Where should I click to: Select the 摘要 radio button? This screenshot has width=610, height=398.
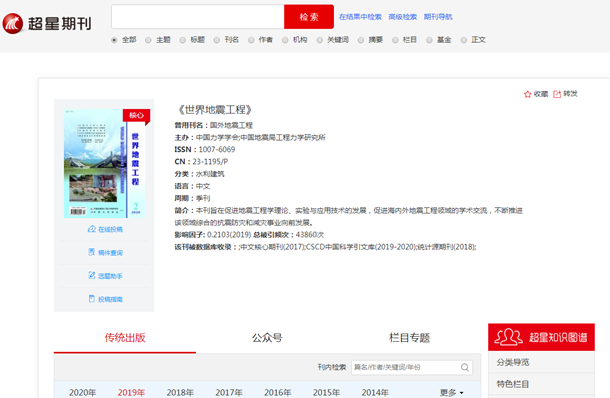click(361, 40)
